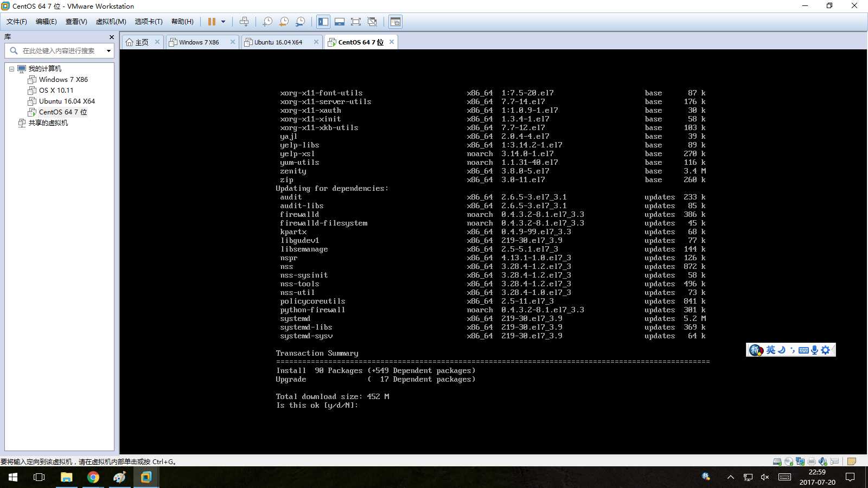Open the 编辑(E) menu
This screenshot has height=488, width=868.
[x=46, y=22]
